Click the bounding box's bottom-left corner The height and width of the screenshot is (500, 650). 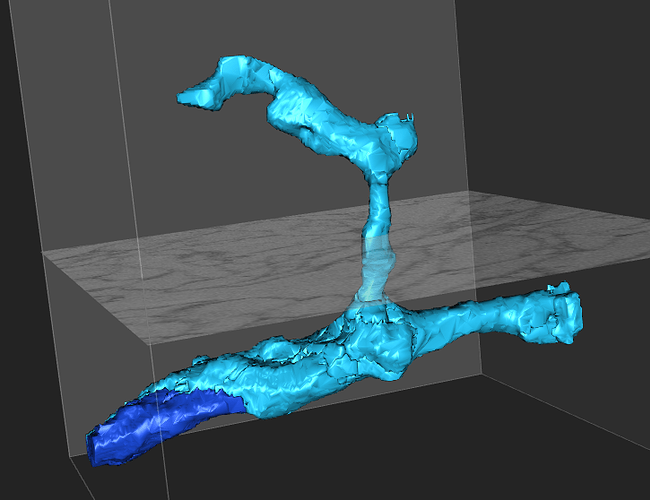72,460
